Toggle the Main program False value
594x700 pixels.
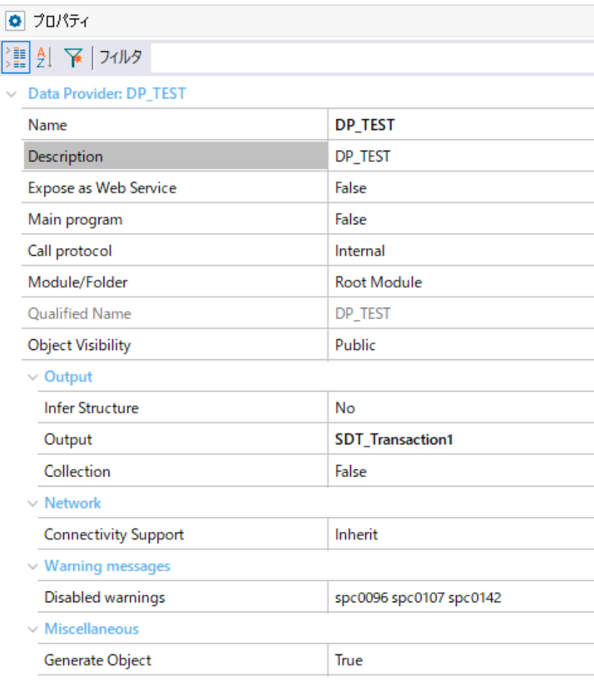point(462,220)
